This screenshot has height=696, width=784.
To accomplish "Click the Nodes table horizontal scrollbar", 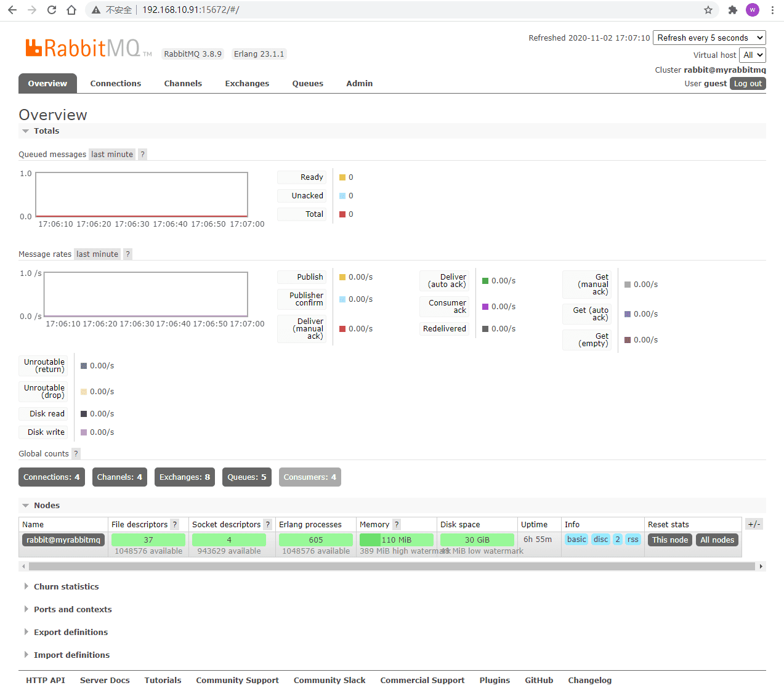I will point(392,566).
